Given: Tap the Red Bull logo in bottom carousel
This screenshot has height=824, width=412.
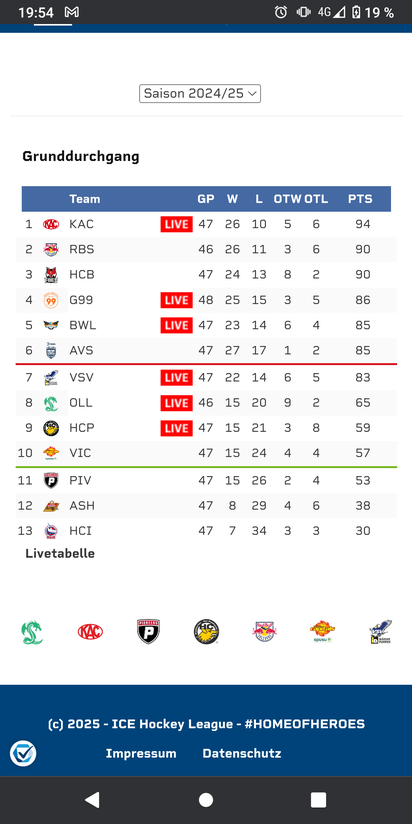Looking at the screenshot, I should [x=264, y=631].
